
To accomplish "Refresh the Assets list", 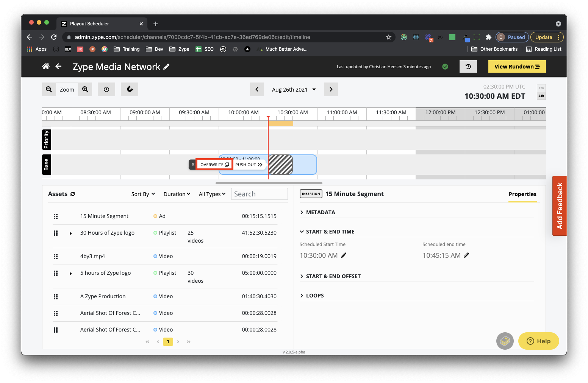I will click(73, 194).
